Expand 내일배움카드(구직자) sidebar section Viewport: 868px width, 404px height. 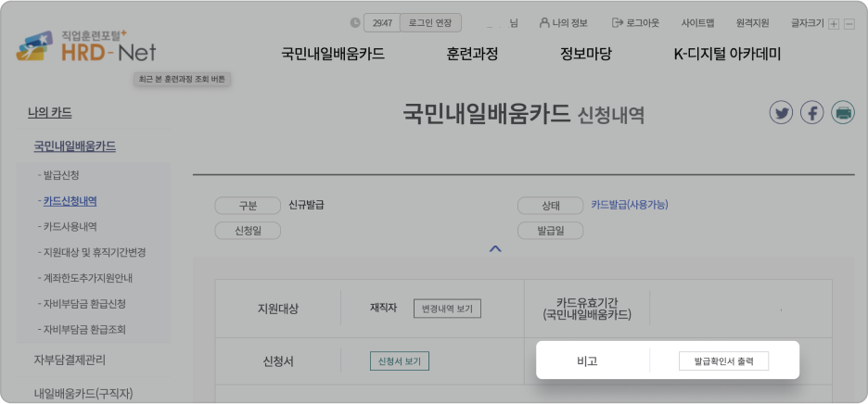(x=83, y=393)
